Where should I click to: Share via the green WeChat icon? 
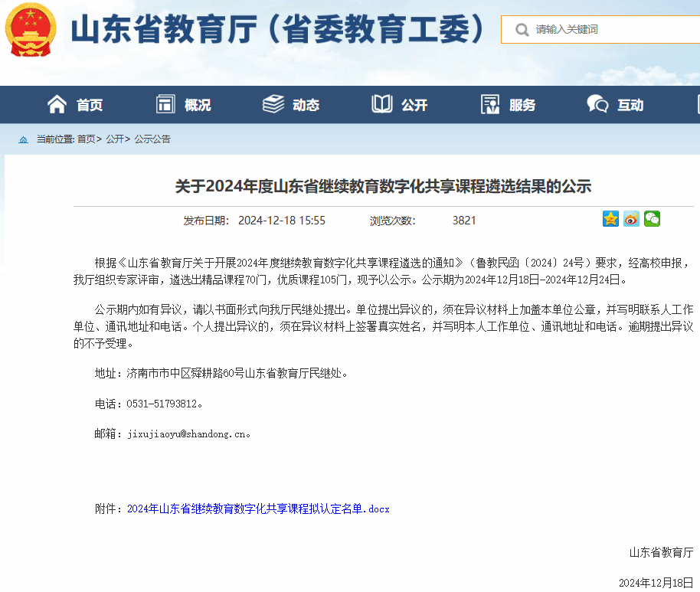[652, 219]
